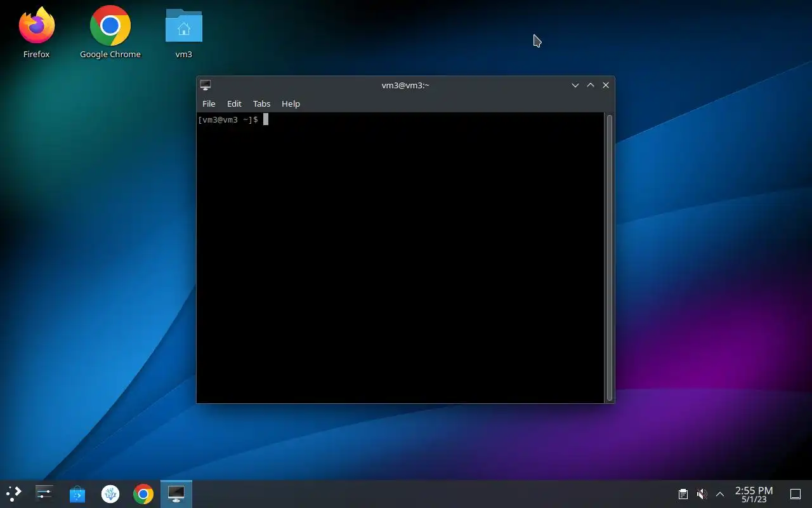Open the Help menu in the terminal

tap(291, 104)
